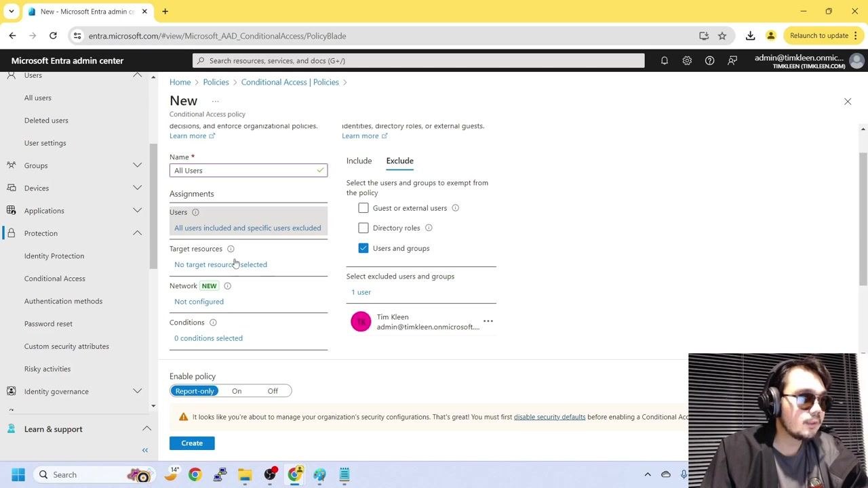This screenshot has height=488, width=868.
Task: Open Conditional Access in sidebar
Action: [x=54, y=279]
